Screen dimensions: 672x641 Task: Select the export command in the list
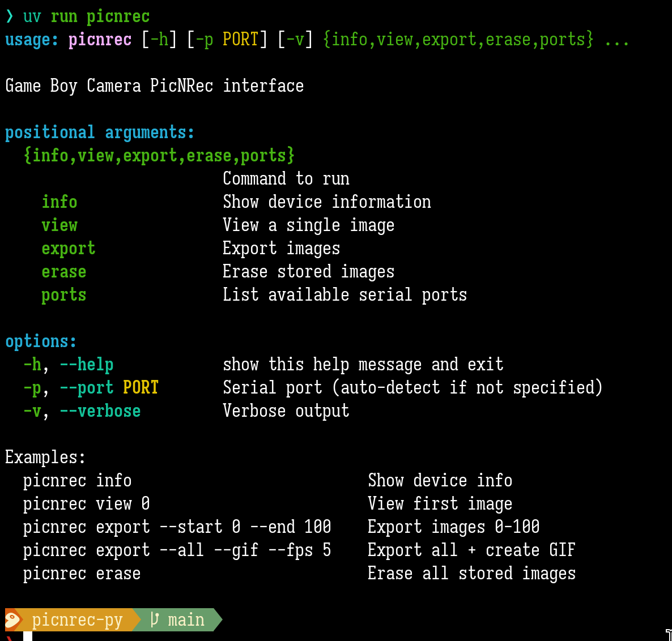69,248
